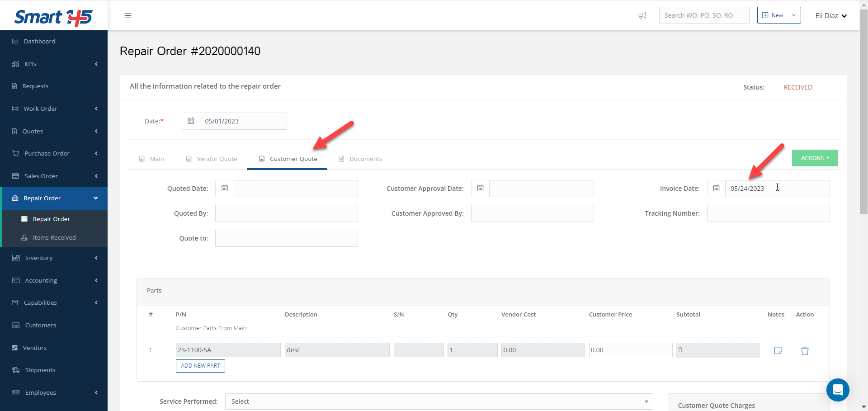Switch to the Vendor Quote tab

pyautogui.click(x=212, y=159)
